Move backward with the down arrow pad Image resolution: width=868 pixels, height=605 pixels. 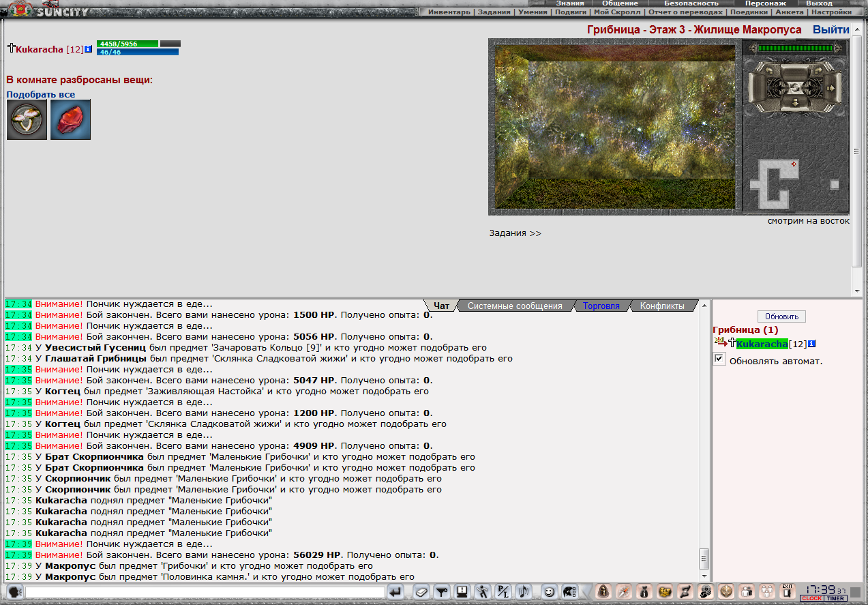795,102
